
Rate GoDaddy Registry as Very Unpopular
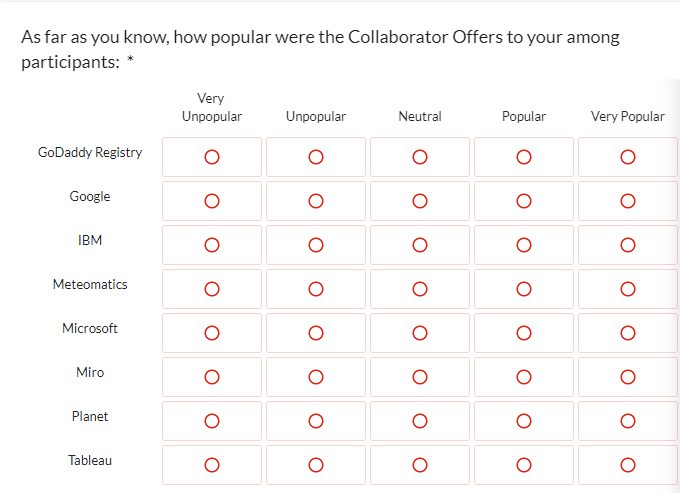(x=212, y=157)
